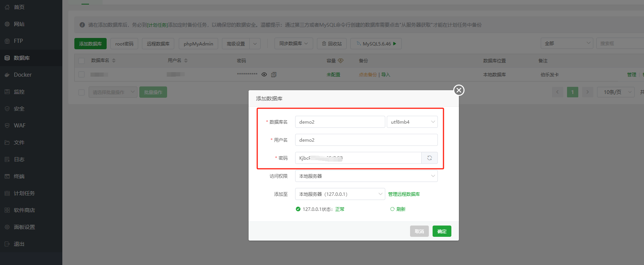644x265 pixels.
Task: Click the 取消 cancel button
Action: pos(419,231)
